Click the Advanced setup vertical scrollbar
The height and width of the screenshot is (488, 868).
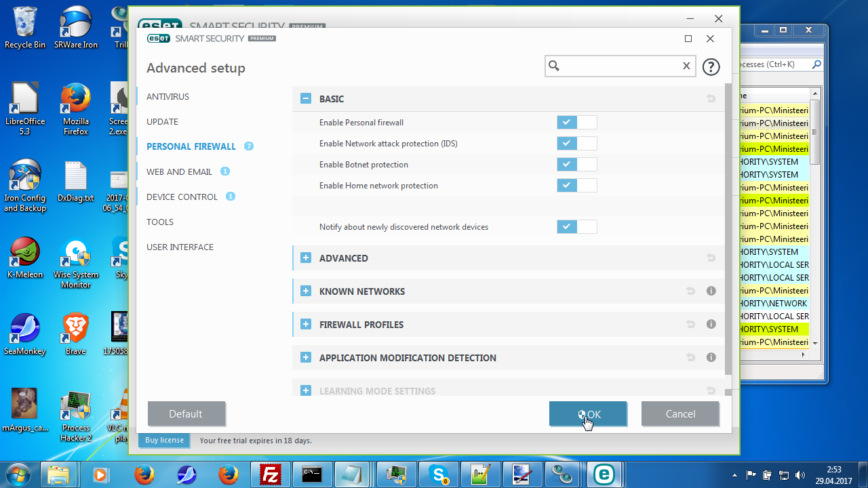pos(728,229)
